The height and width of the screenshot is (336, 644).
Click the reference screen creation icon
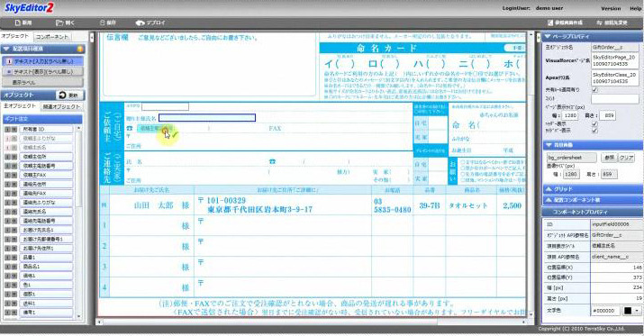[550, 23]
